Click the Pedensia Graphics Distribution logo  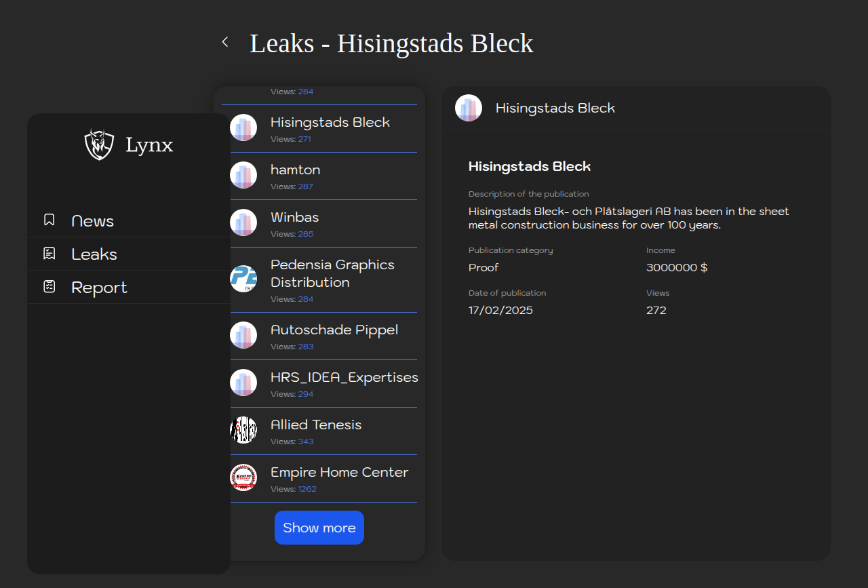pos(243,279)
